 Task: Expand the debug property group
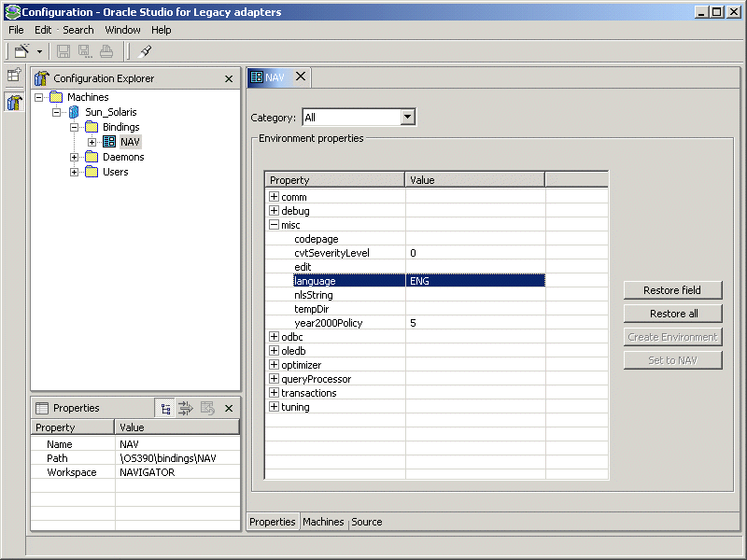(274, 211)
